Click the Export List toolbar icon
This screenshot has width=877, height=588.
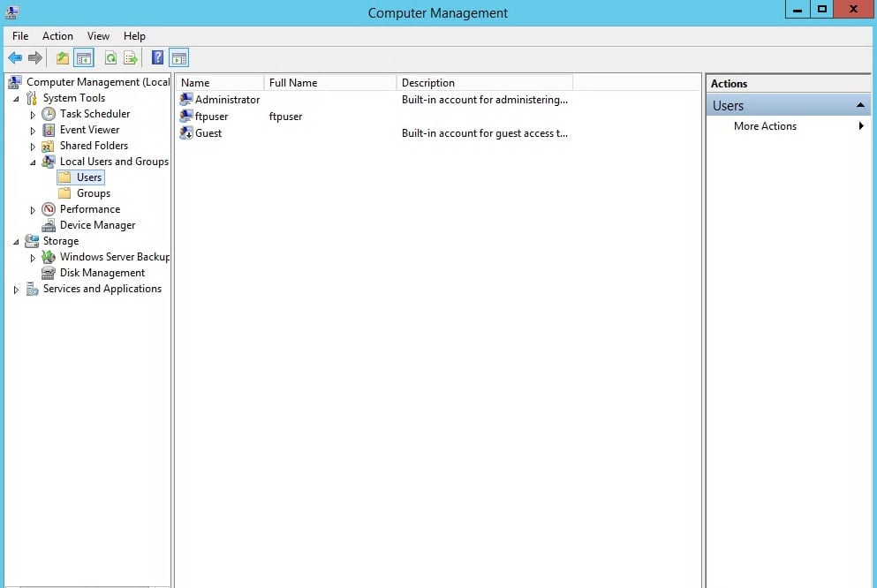[x=131, y=57]
